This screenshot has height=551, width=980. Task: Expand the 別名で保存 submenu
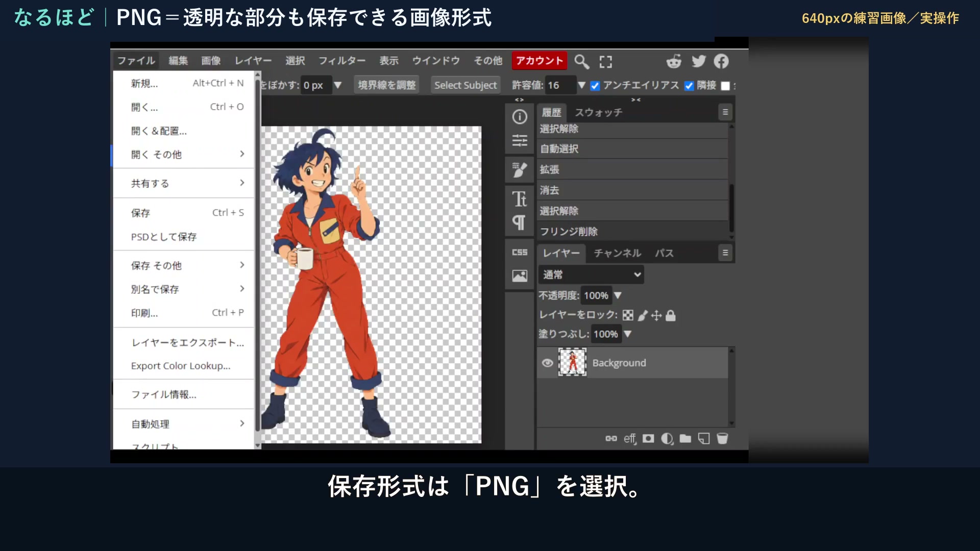click(184, 289)
